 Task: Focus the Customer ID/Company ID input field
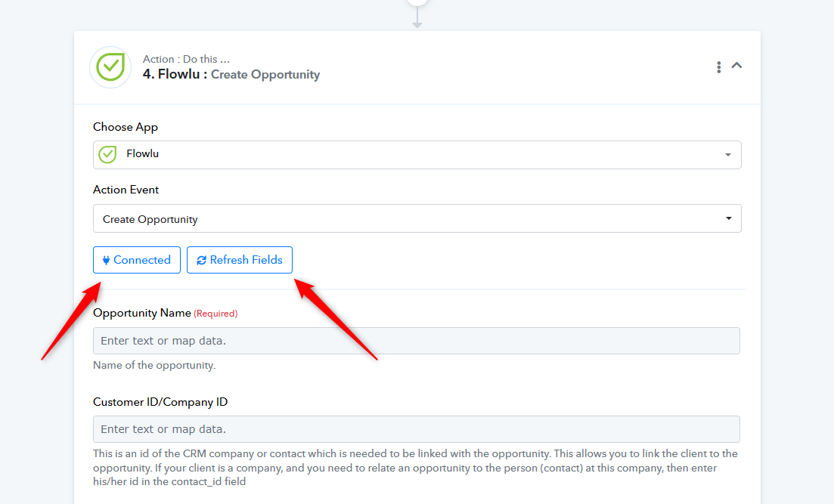[x=417, y=429]
